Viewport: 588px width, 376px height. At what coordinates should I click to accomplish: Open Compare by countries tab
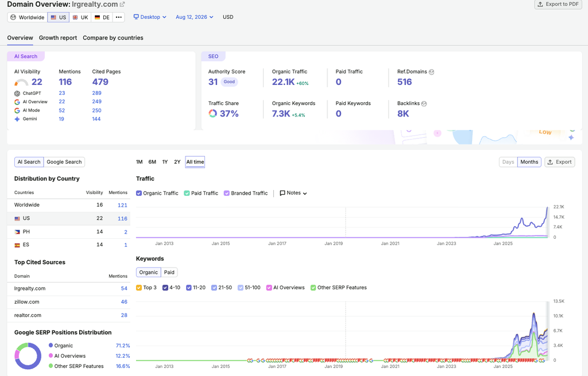[113, 38]
